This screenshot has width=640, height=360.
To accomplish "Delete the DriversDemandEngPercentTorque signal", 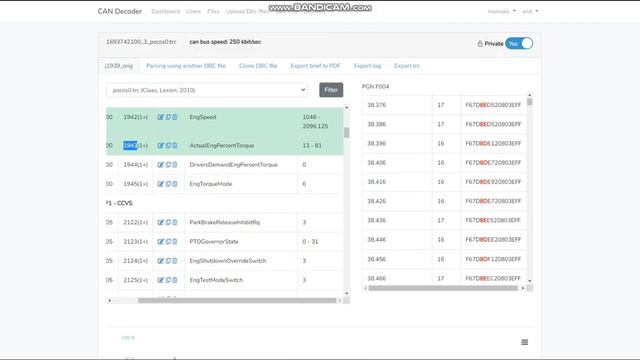I will pos(175,165).
